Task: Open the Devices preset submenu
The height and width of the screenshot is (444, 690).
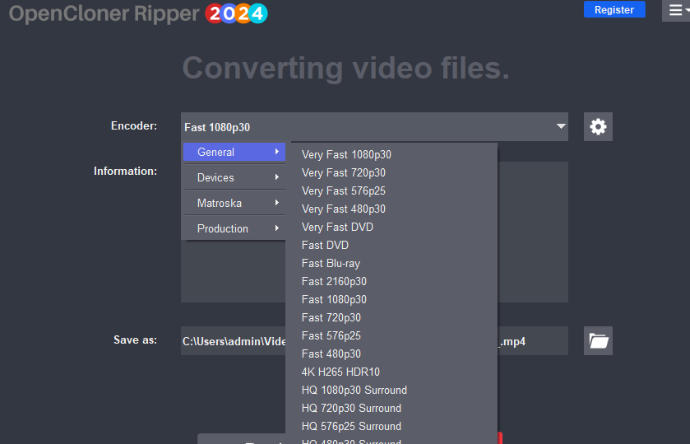Action: [x=234, y=177]
